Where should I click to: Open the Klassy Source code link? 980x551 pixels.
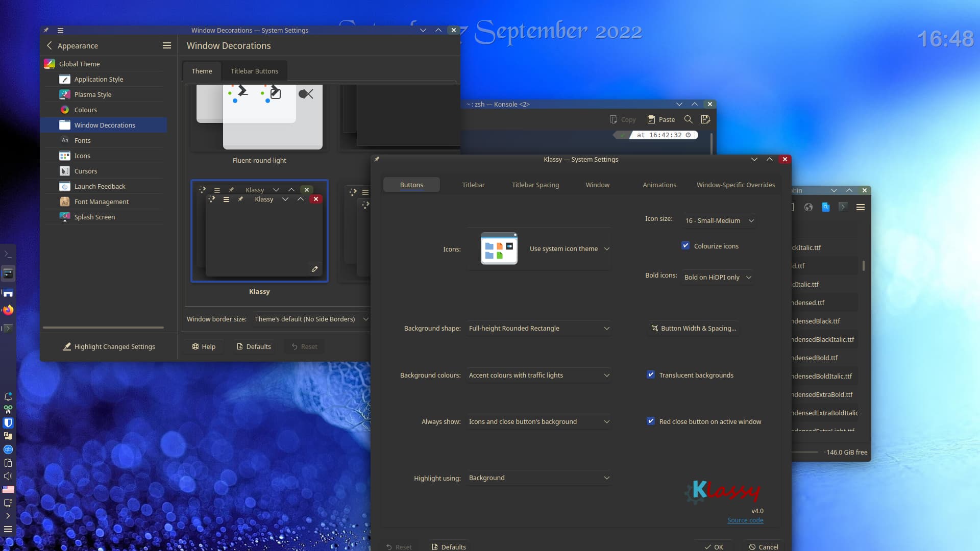click(x=745, y=520)
